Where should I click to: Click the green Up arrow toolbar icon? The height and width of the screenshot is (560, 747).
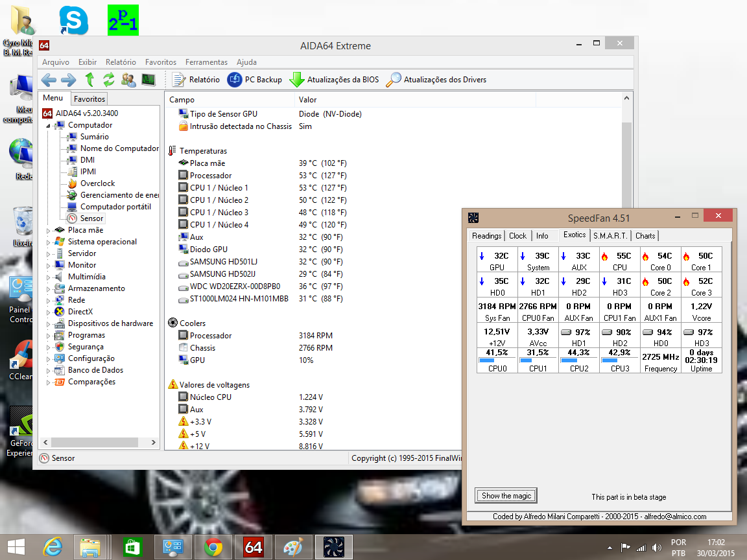[x=89, y=80]
